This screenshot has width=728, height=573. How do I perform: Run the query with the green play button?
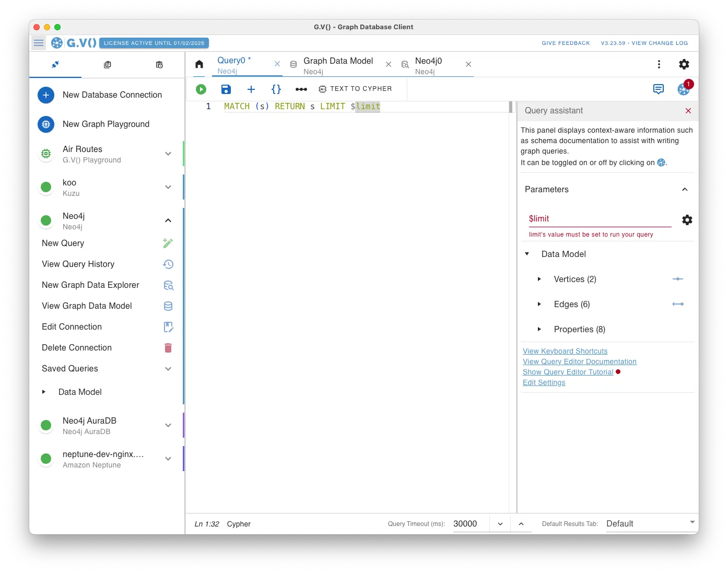click(x=201, y=89)
